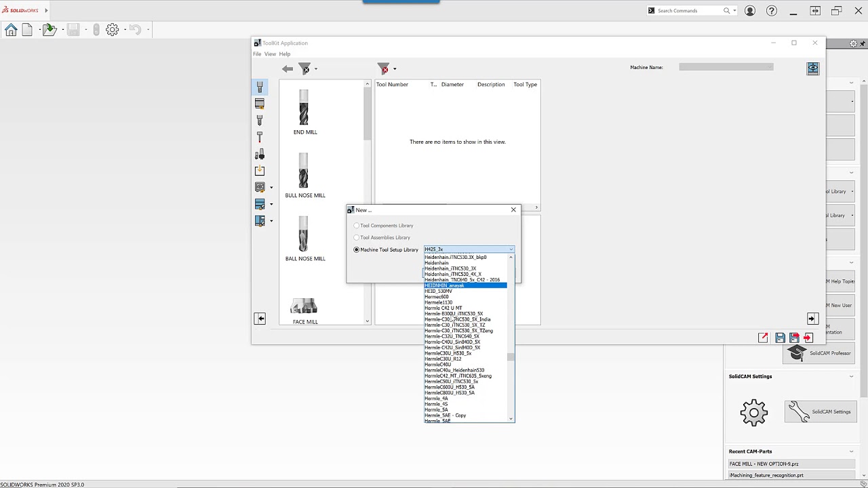Select Machine Tool Setup Library radio button
Viewport: 868px width, 488px height.
pyautogui.click(x=357, y=249)
